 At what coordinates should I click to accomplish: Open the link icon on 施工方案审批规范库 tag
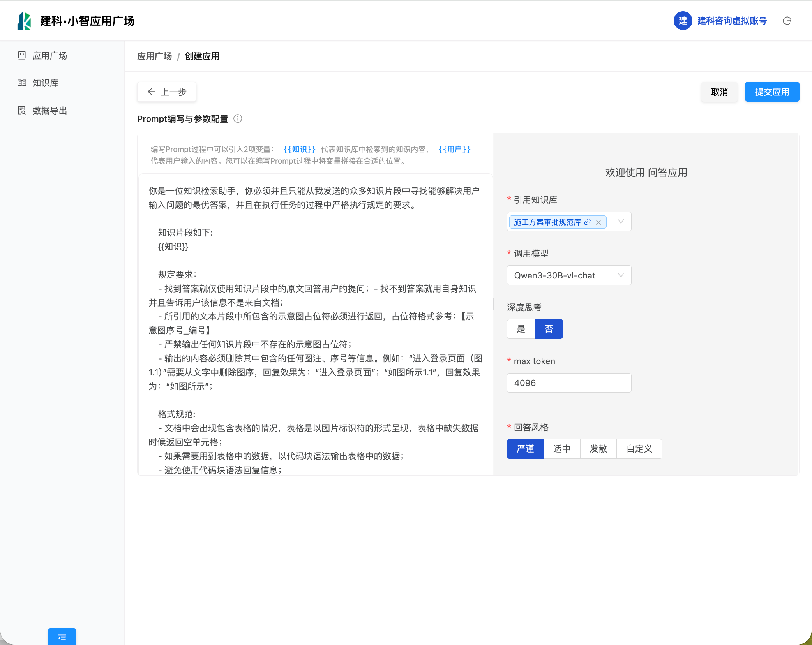pos(588,222)
